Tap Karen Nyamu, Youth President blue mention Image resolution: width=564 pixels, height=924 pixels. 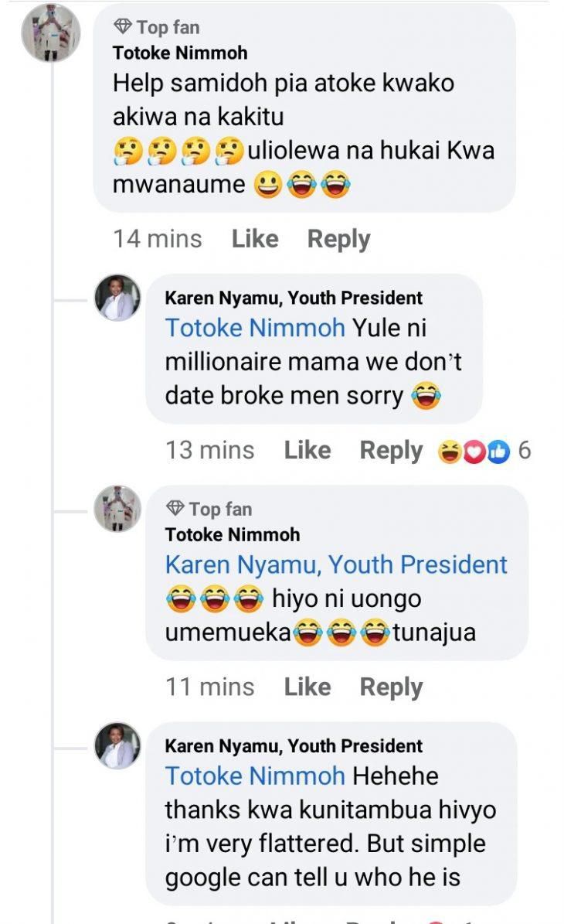(336, 564)
